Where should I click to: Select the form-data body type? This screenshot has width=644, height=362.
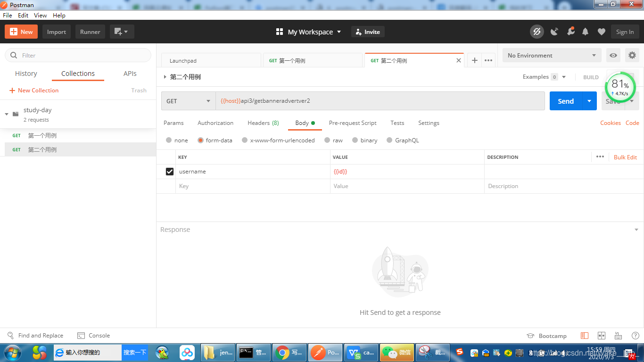pyautogui.click(x=200, y=140)
